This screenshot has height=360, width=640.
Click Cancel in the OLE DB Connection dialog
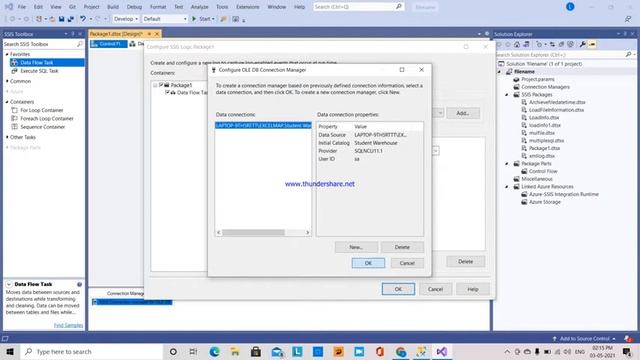point(407,263)
